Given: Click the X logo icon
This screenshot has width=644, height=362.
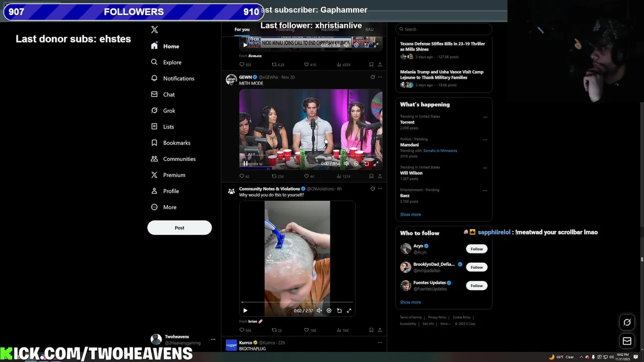Looking at the screenshot, I should [x=154, y=30].
